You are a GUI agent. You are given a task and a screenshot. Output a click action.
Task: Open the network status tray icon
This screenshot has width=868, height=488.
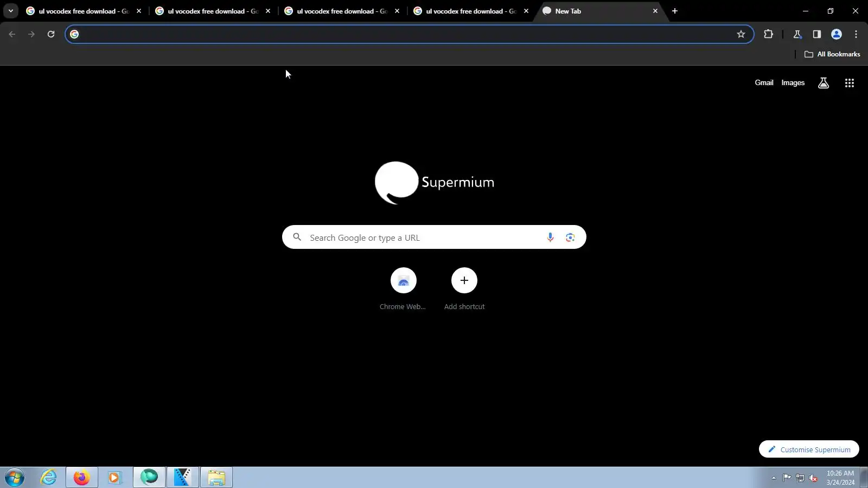(x=800, y=478)
